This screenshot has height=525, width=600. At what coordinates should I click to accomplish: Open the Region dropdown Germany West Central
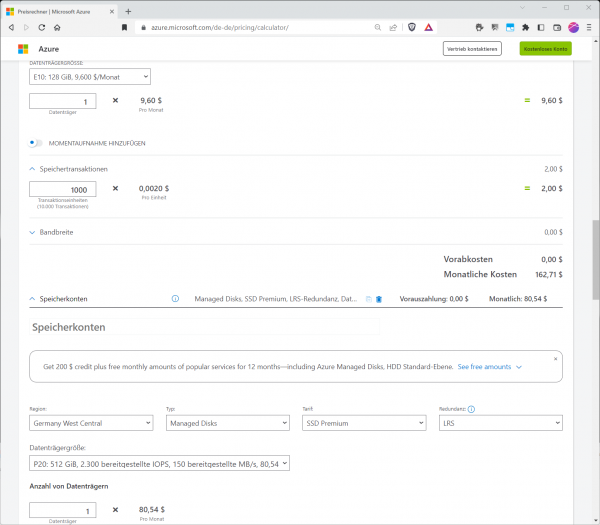(91, 423)
